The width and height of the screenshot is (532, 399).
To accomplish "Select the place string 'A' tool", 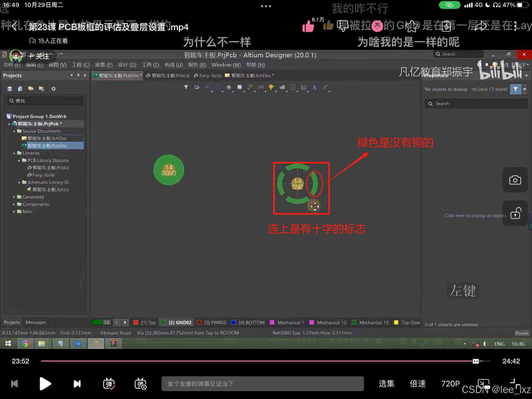I will pos(314,87).
